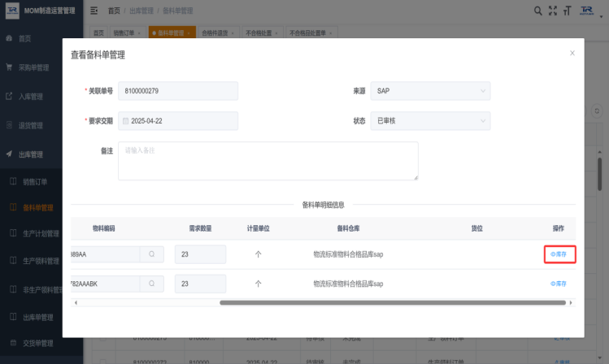The height and width of the screenshot is (364, 609).
Task: Click 物料编码 column header
Action: click(104, 228)
